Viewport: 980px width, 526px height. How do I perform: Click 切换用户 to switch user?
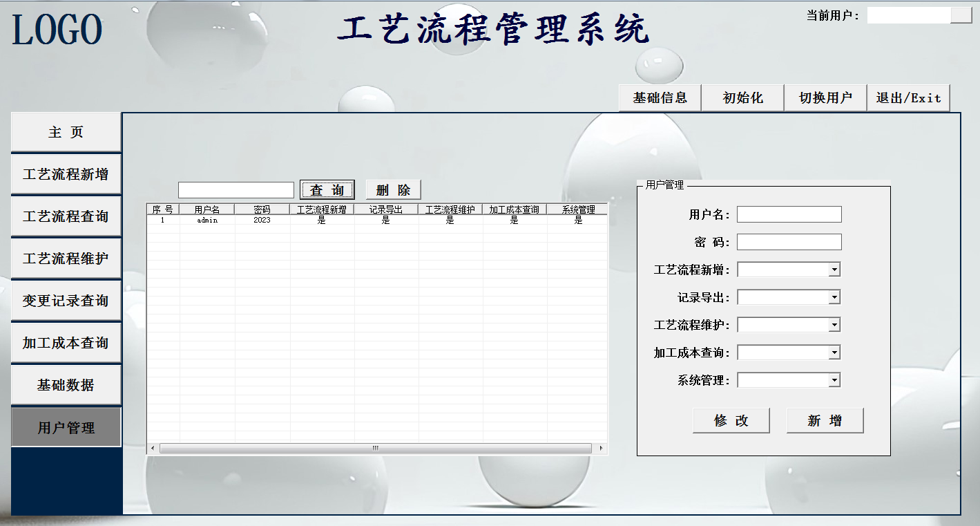[825, 98]
